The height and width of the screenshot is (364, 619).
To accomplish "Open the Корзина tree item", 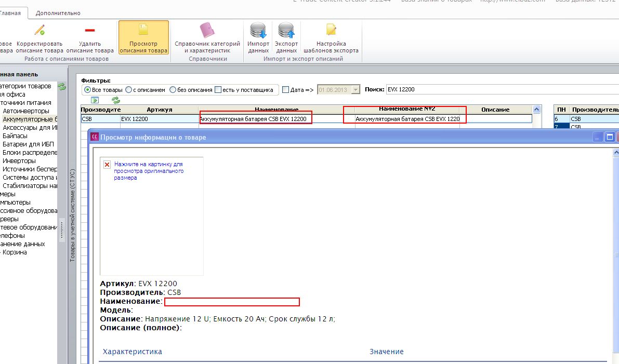I will tap(15, 252).
